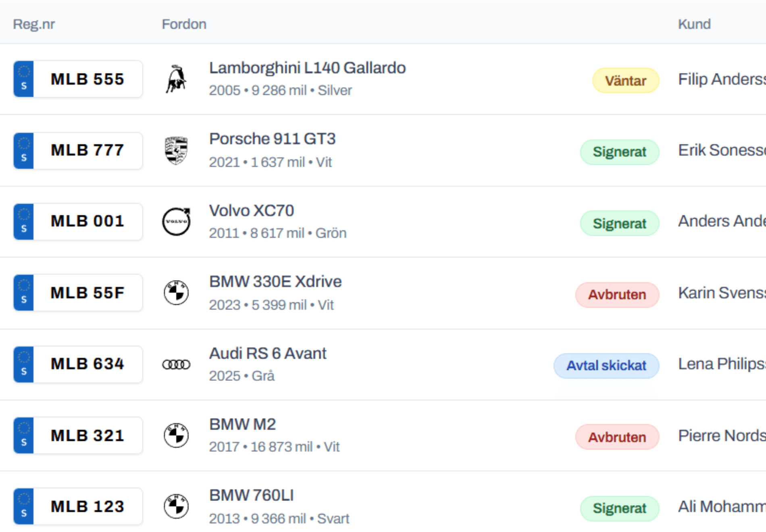Click the Lamborghini brand logo icon
Viewport: 766px width, 532px height.
[176, 79]
